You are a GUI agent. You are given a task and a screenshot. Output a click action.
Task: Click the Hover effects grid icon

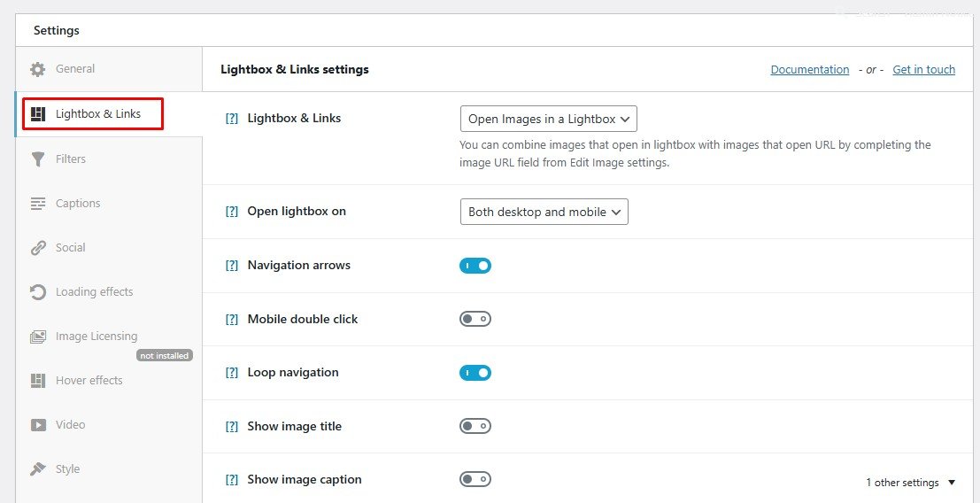click(38, 381)
